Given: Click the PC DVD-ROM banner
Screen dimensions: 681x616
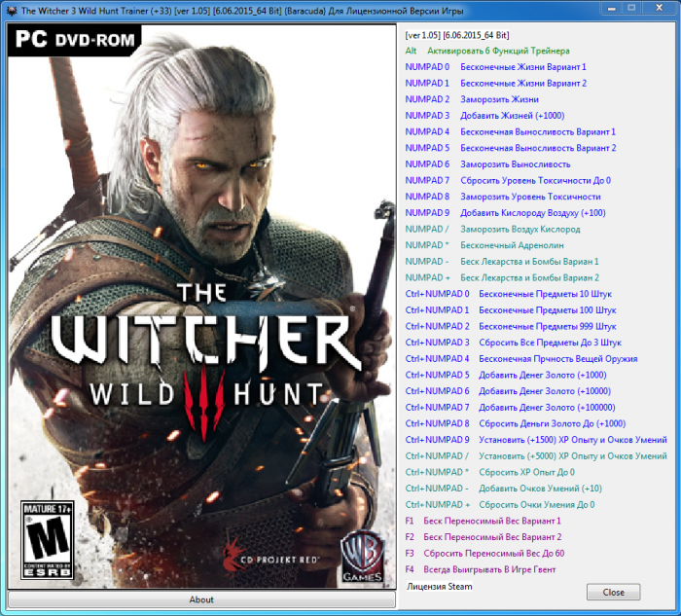Looking at the screenshot, I should tap(74, 40).
